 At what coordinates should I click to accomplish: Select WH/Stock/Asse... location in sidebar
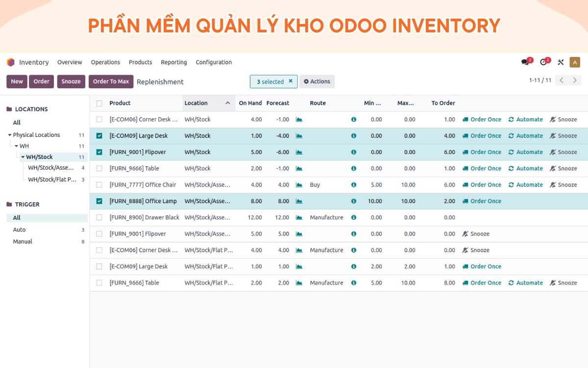(x=51, y=168)
